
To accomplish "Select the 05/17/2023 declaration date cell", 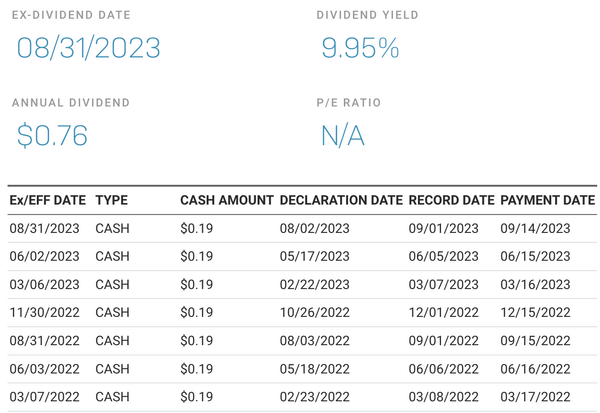I will click(315, 256).
